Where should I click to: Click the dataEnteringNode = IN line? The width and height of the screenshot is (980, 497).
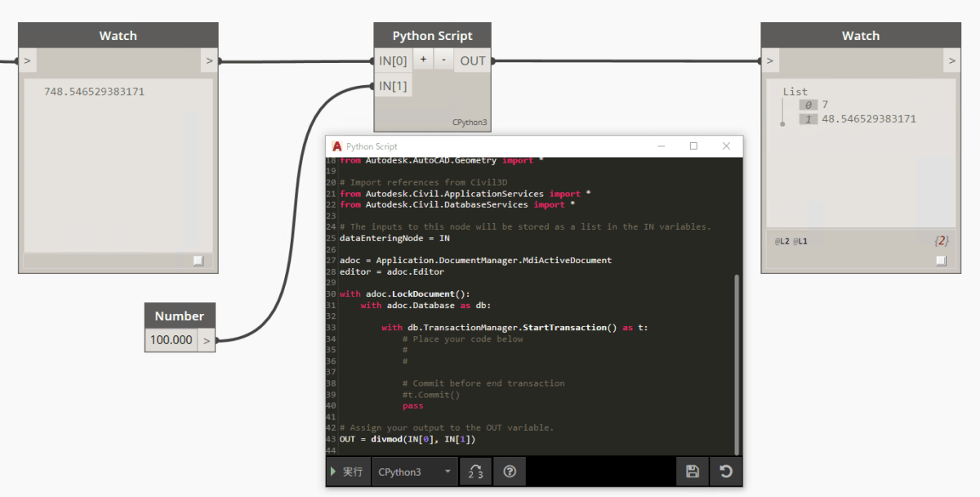(394, 238)
